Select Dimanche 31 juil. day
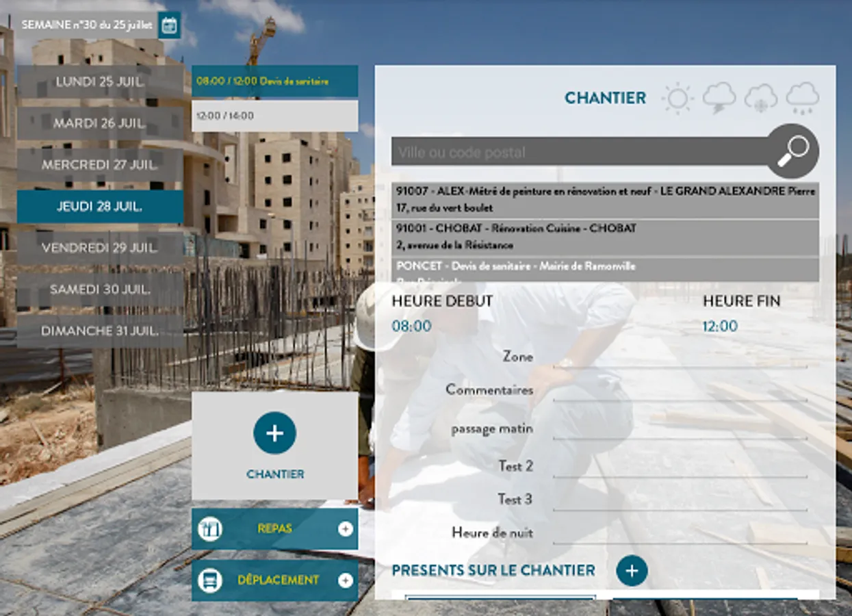This screenshot has width=852, height=616. pyautogui.click(x=101, y=331)
